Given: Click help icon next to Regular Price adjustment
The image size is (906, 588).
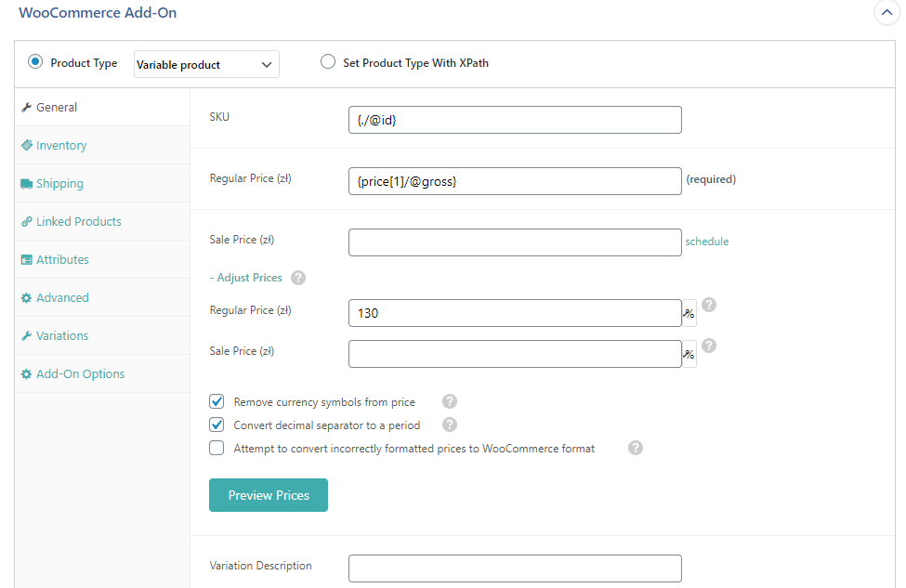Looking at the screenshot, I should (x=708, y=305).
